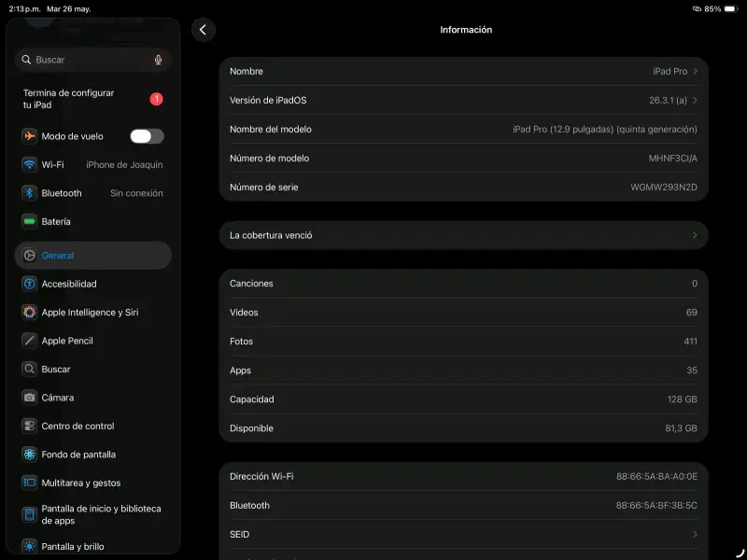Open Apple Intelligence y Siri settings

point(93,313)
